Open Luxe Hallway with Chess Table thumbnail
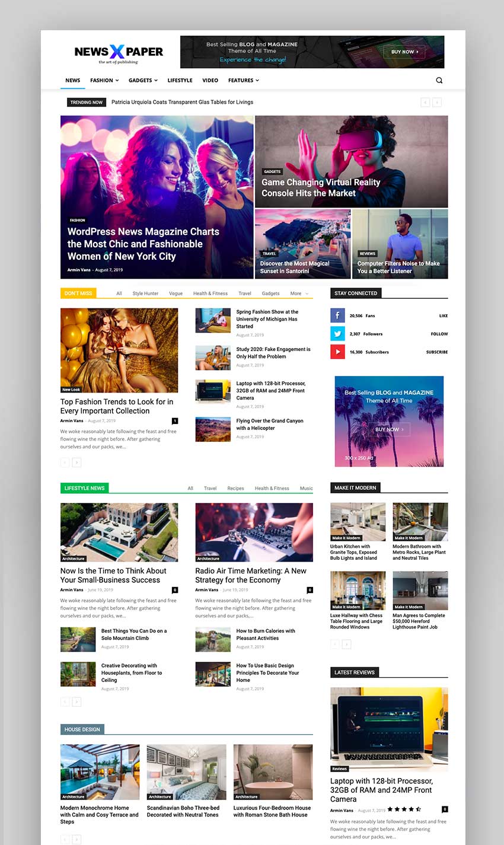The image size is (504, 845). 358,591
